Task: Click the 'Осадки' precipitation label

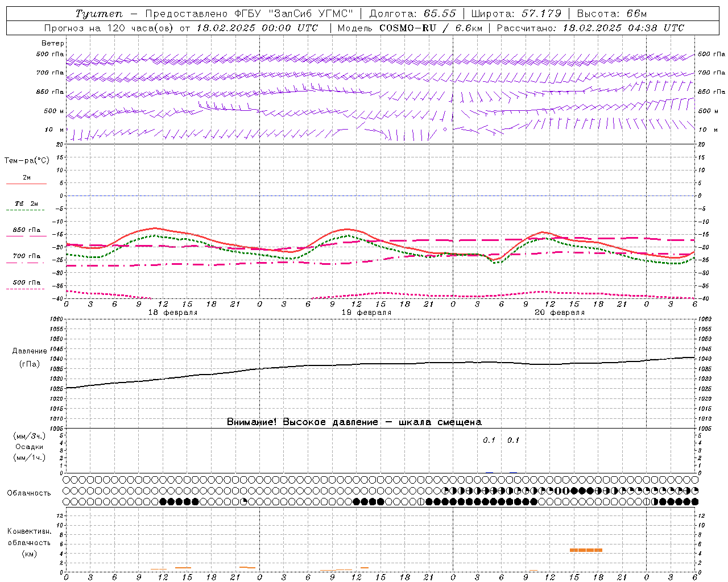Action: 30,447
